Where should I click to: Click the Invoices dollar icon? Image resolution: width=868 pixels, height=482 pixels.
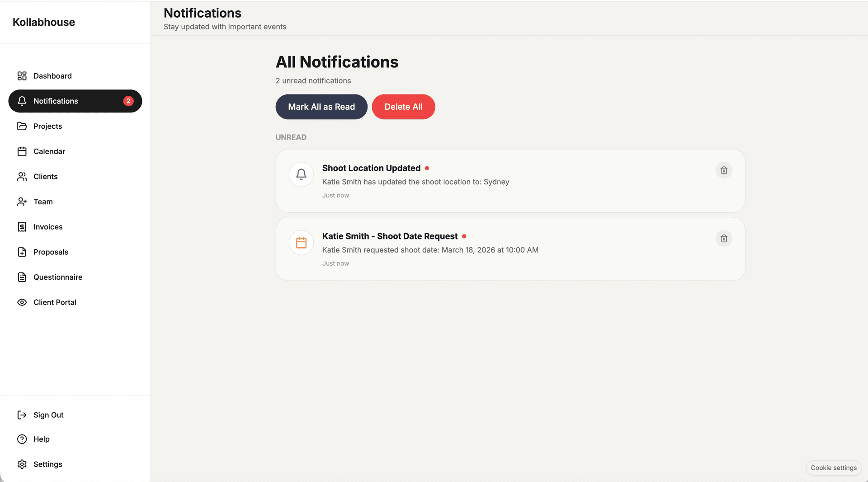pos(22,227)
